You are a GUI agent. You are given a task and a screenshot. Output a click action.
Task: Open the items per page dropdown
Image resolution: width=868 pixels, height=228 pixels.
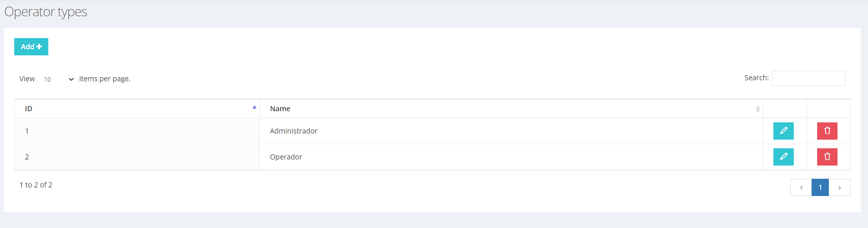point(58,79)
